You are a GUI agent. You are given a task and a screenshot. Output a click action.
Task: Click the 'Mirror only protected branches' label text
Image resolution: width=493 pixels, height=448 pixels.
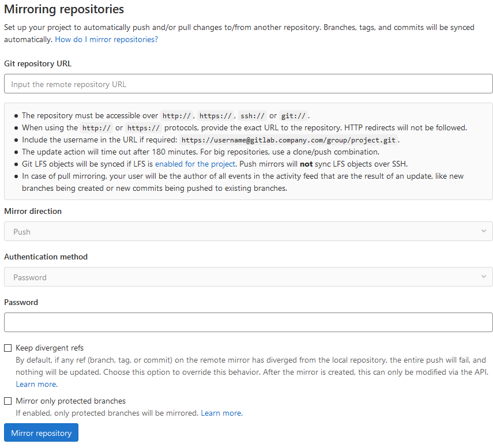[71, 401]
